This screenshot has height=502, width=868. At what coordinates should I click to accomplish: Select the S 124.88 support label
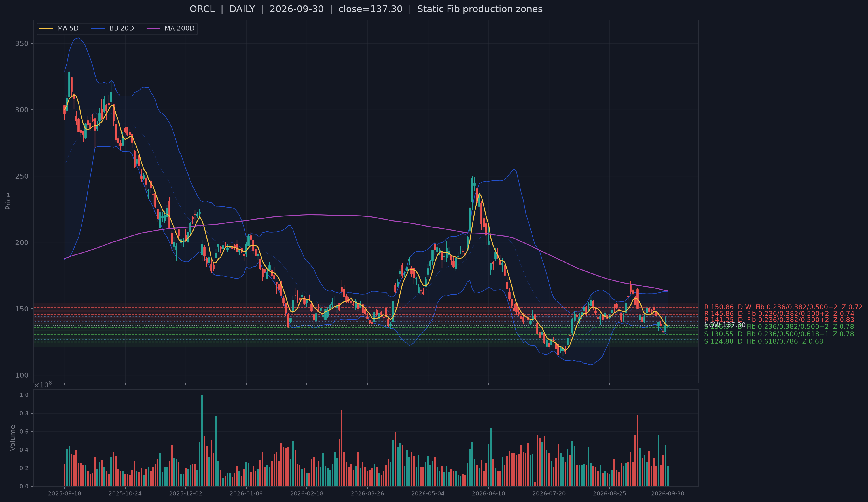[763, 341]
